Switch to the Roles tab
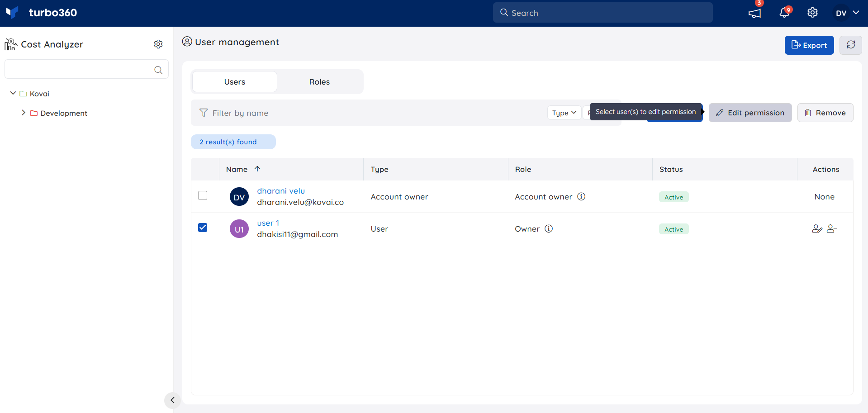 click(x=319, y=82)
